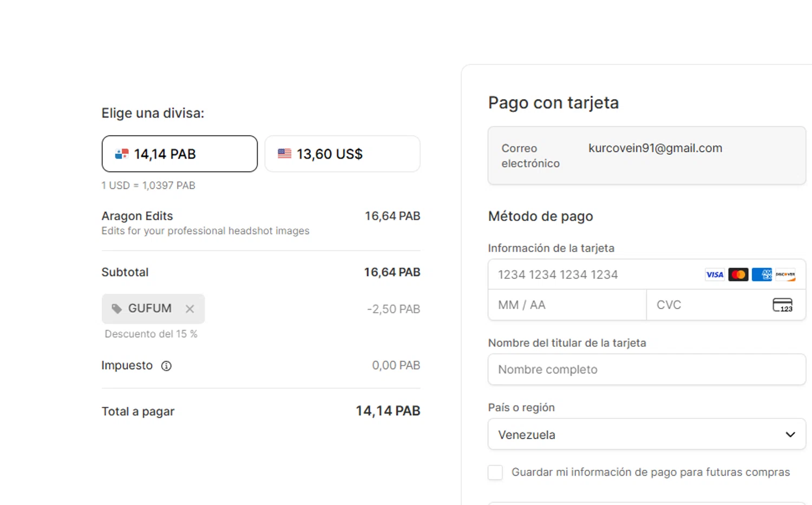Click the Total a pagar 14,14 PAB amount
This screenshot has width=812, height=505.
tap(388, 411)
